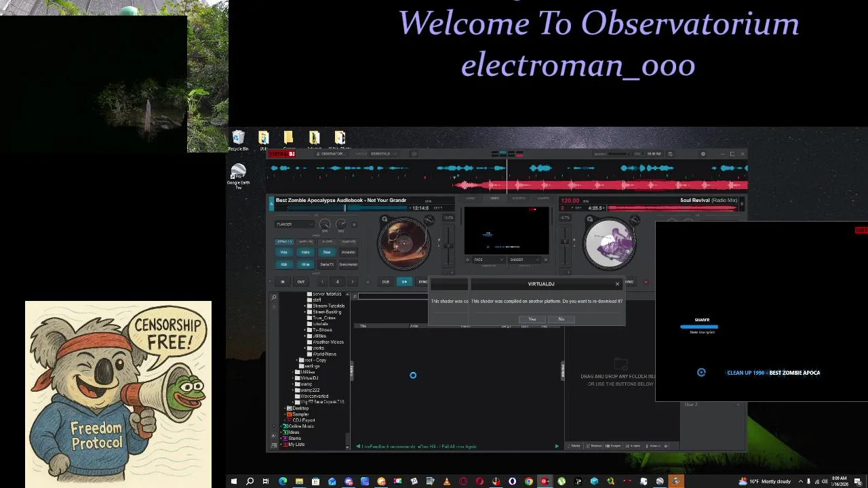Image resolution: width=868 pixels, height=488 pixels.
Task: Expand the My Lists tree node
Action: tap(281, 445)
